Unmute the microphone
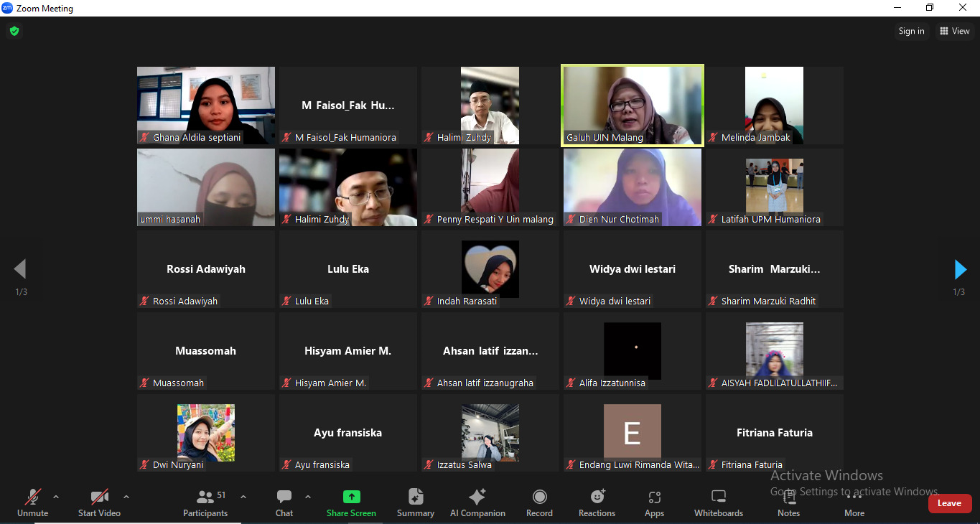 [x=33, y=497]
